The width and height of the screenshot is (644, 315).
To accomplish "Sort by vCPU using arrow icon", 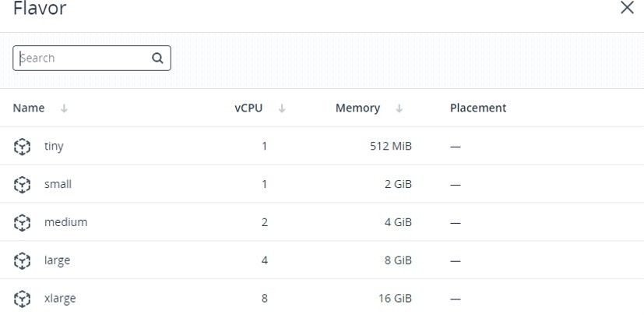I will tap(282, 108).
